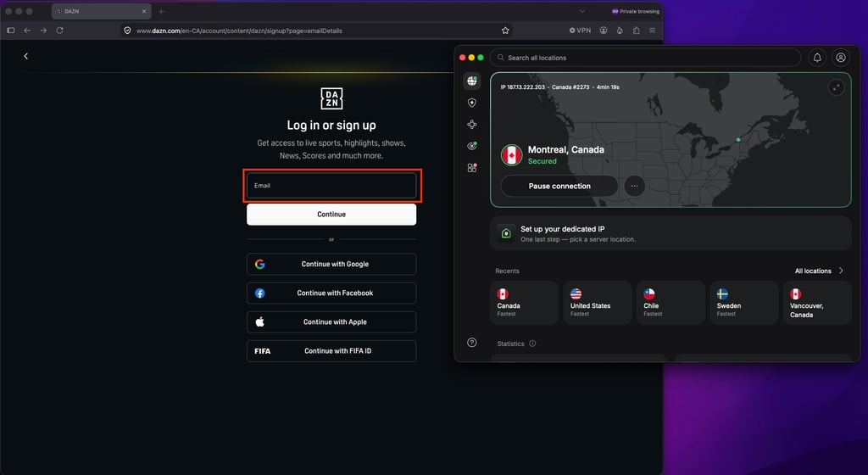Open the apps grid sidebar icon
This screenshot has width=868, height=475.
click(x=471, y=168)
